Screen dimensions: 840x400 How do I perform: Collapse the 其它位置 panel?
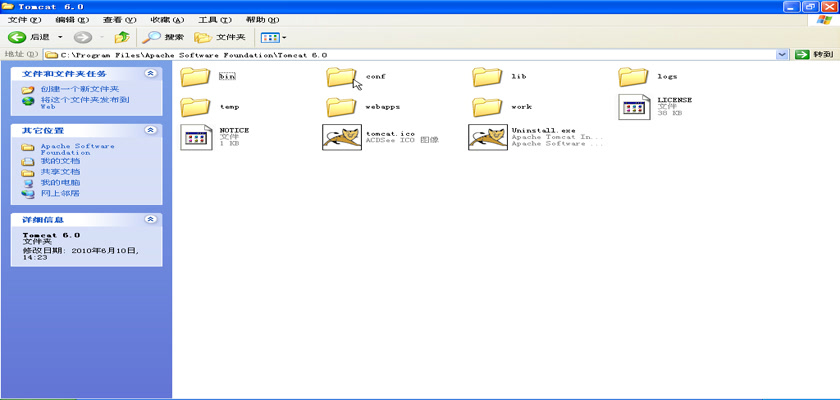[151, 130]
